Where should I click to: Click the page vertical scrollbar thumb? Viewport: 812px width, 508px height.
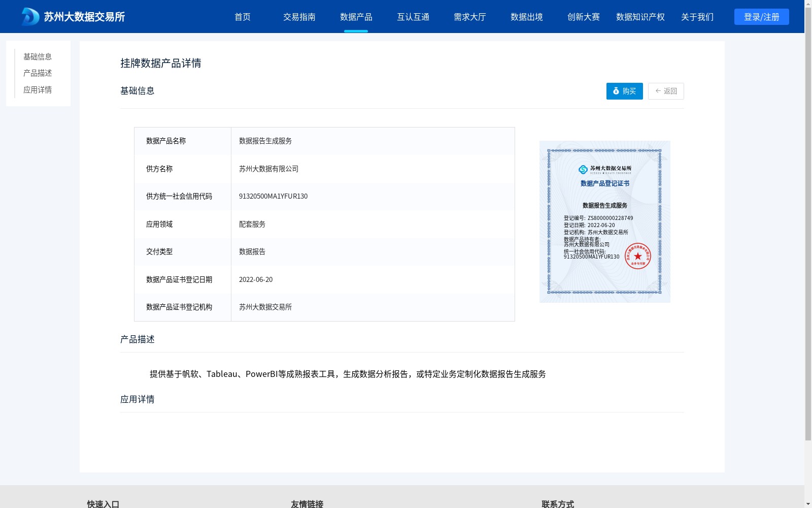tap(808, 224)
